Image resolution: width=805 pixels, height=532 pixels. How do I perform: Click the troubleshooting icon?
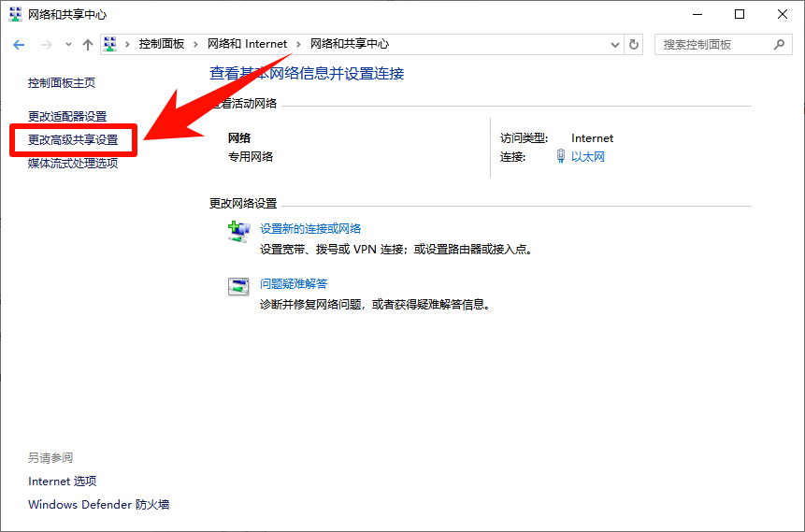(x=238, y=286)
